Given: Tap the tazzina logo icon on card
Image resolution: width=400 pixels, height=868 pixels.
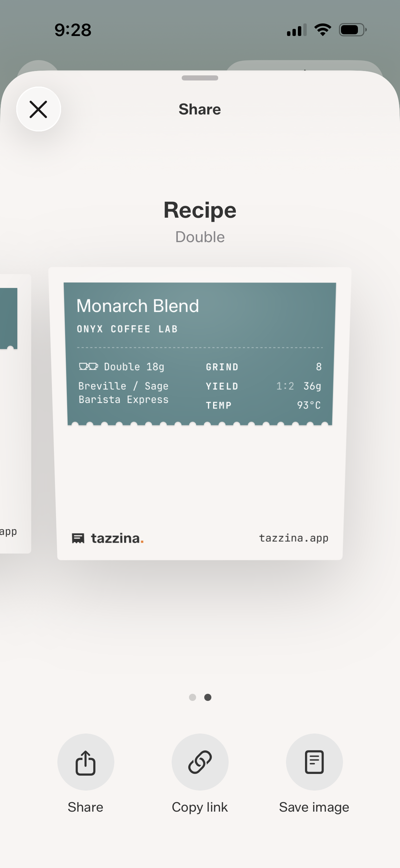Looking at the screenshot, I should (x=78, y=538).
